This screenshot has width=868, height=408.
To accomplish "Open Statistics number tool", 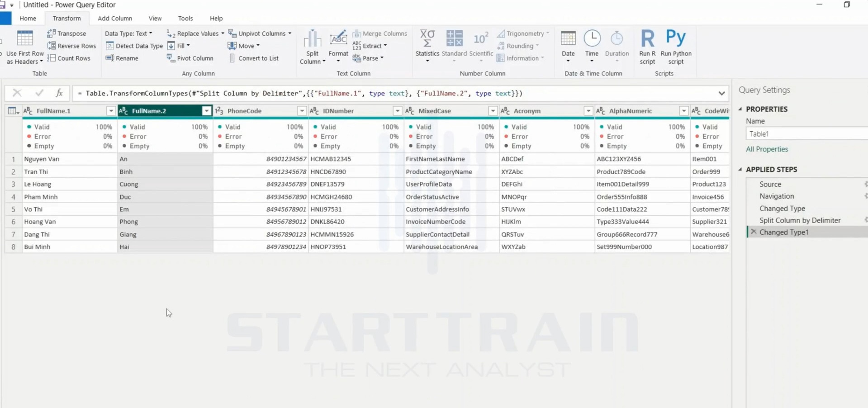I will coord(427,47).
